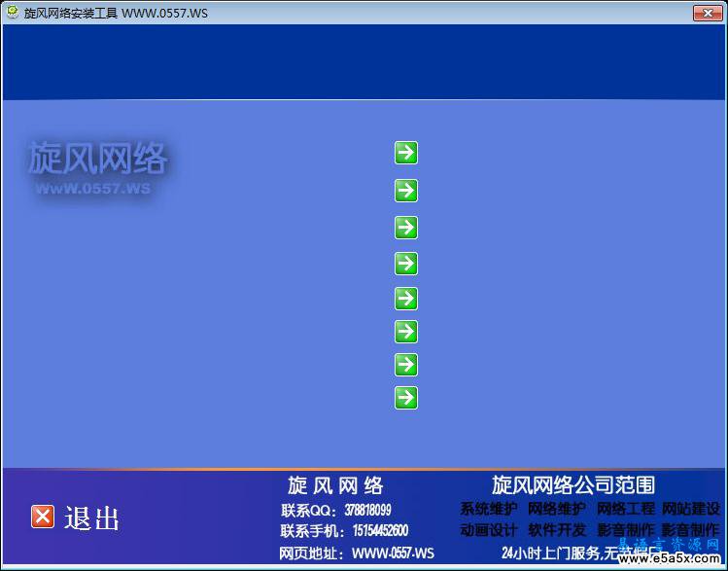Click the 软件开发 service label
Viewport: 728px width, 571px height.
coord(557,531)
